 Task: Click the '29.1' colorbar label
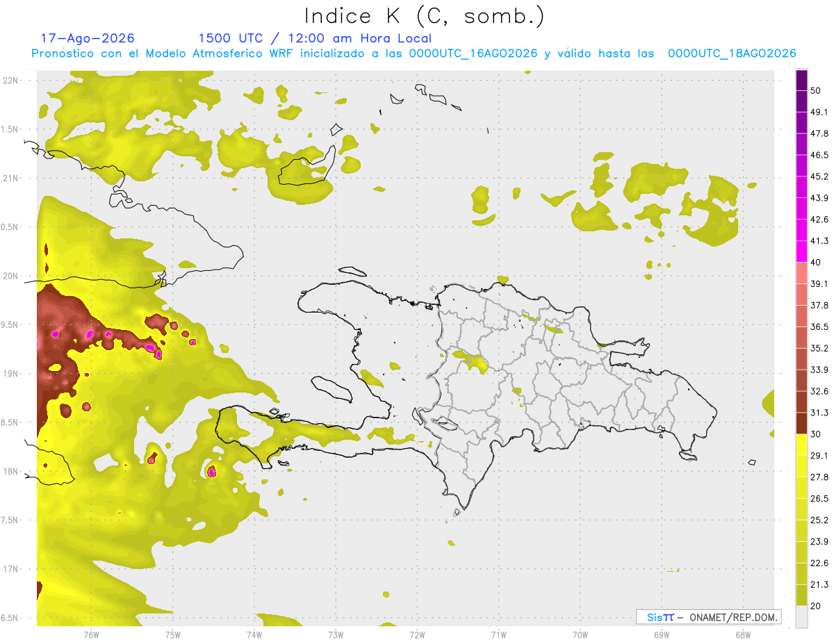pyautogui.click(x=819, y=456)
